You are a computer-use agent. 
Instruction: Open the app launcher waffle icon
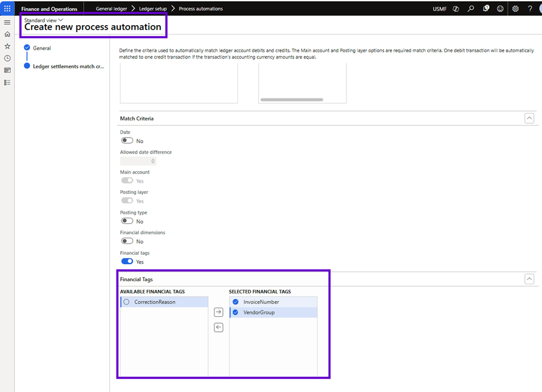point(7,9)
